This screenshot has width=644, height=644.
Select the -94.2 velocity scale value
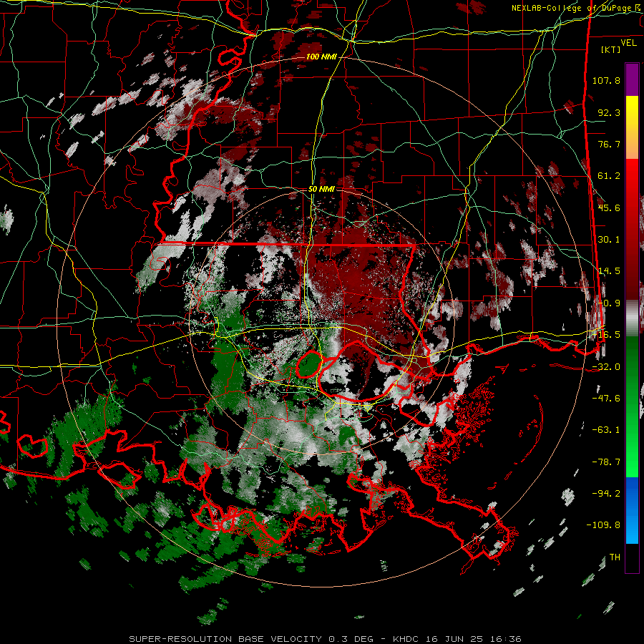click(606, 494)
